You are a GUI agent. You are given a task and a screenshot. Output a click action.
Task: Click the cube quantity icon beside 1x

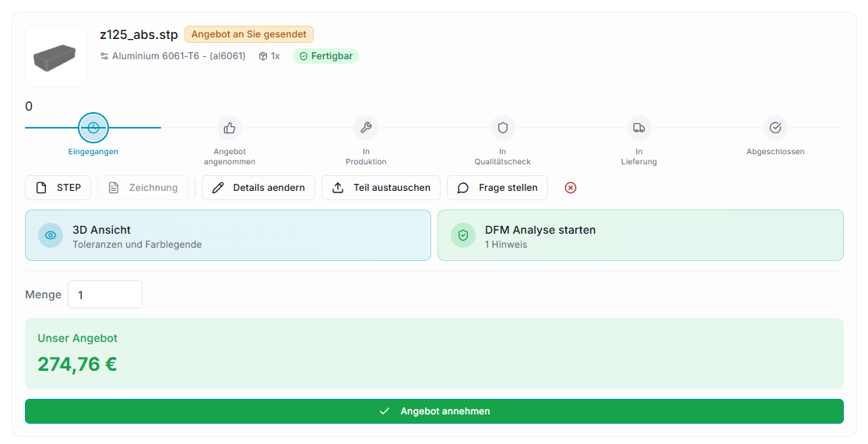[x=263, y=56]
